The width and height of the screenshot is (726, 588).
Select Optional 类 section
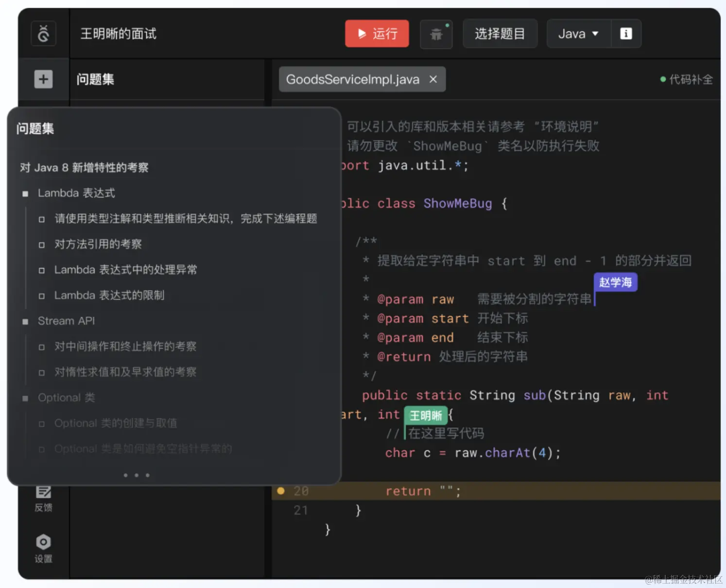point(67,398)
